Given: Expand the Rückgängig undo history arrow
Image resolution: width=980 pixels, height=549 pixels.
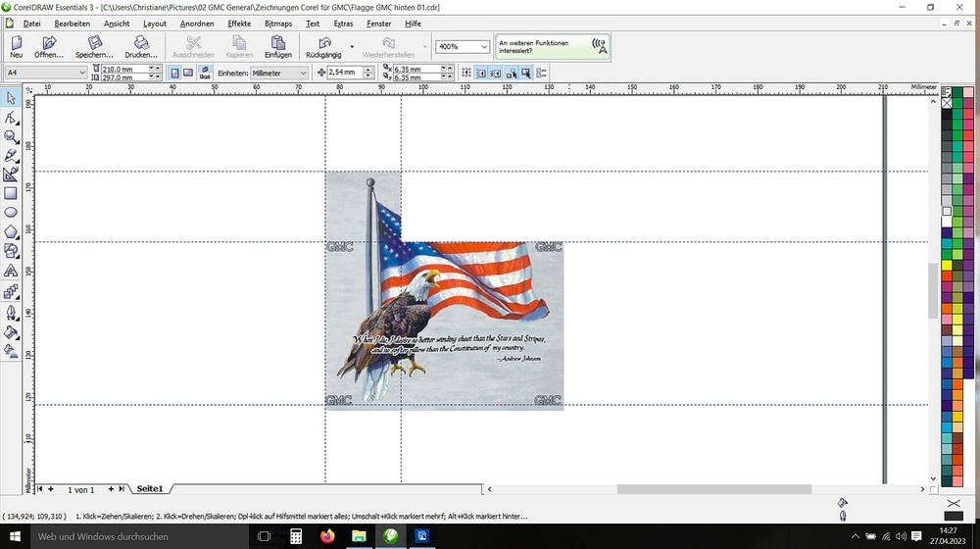Looking at the screenshot, I should coord(352,46).
